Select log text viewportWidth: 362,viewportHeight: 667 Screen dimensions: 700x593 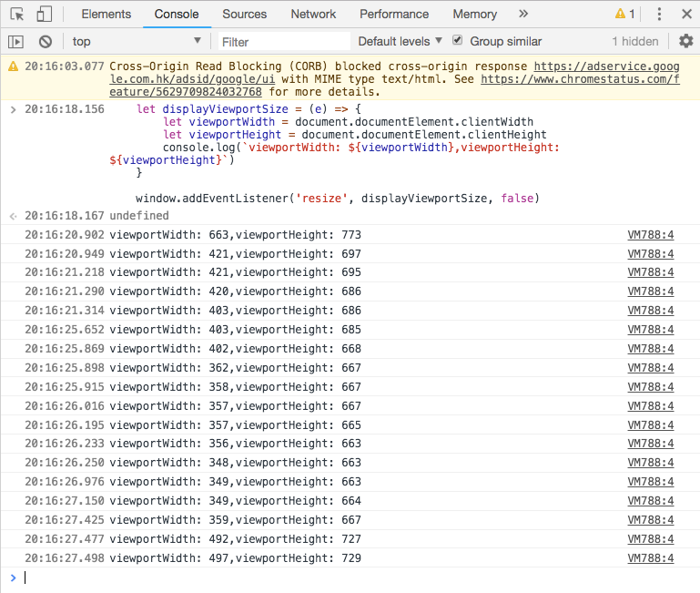tap(235, 368)
